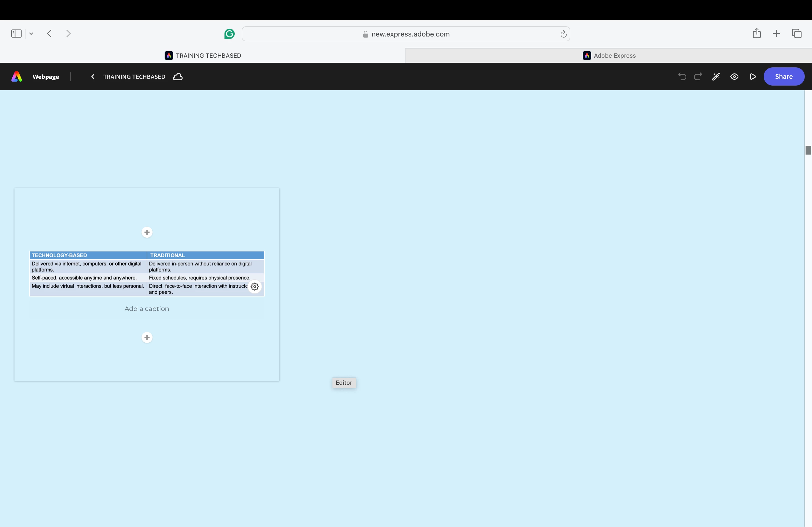This screenshot has width=812, height=527.
Task: Open the magic wand theme tool
Action: 716,77
